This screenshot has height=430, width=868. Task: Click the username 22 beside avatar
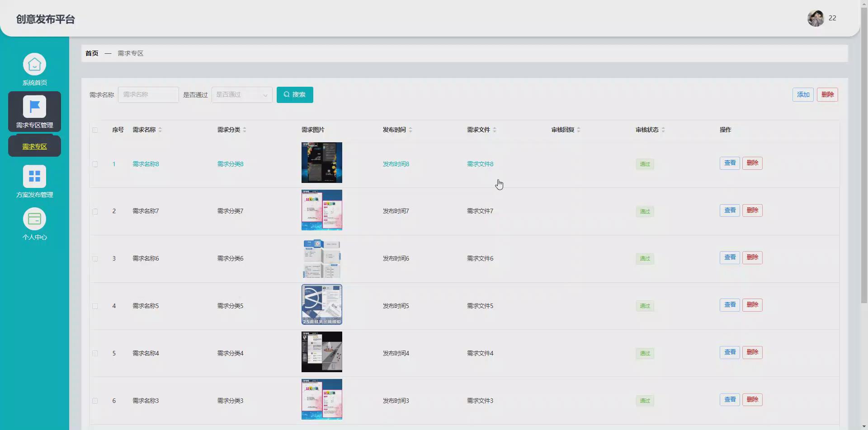click(x=832, y=18)
